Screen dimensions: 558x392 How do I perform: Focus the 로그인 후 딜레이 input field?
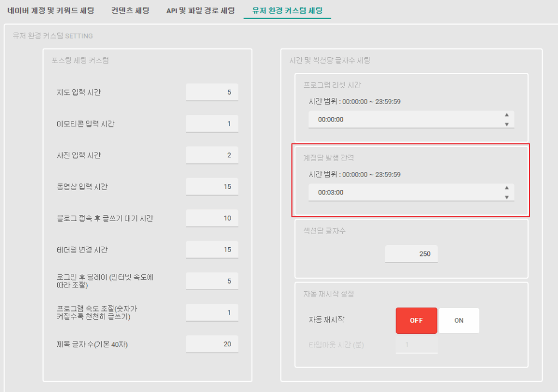click(211, 281)
